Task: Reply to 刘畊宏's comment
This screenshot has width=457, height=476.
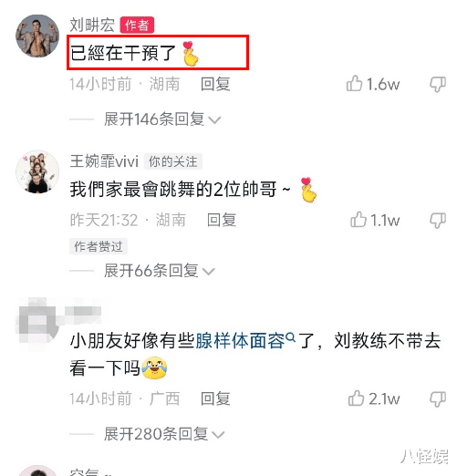Action: [215, 84]
